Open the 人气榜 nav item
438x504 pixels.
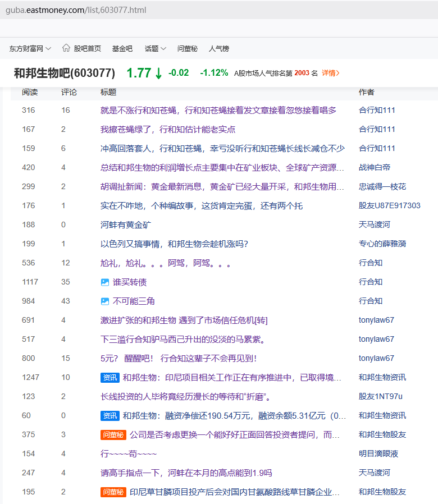[219, 48]
